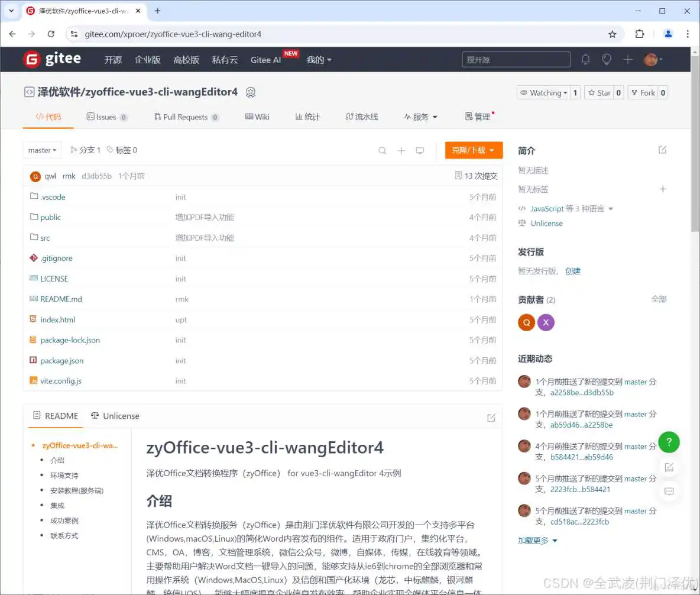Open the notification bell in the navbar

[585, 59]
